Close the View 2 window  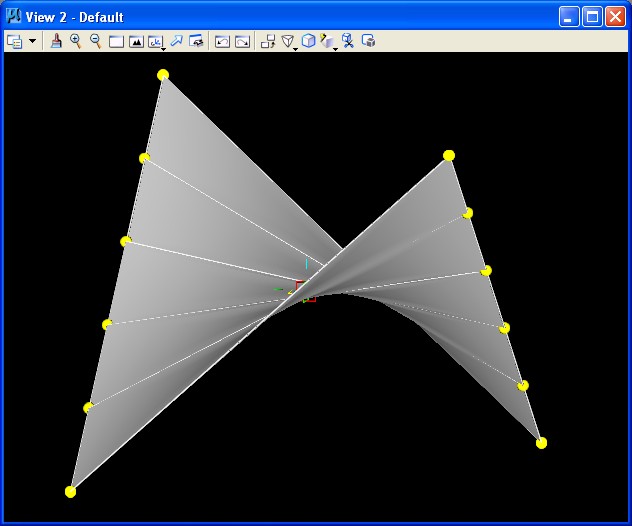click(615, 17)
